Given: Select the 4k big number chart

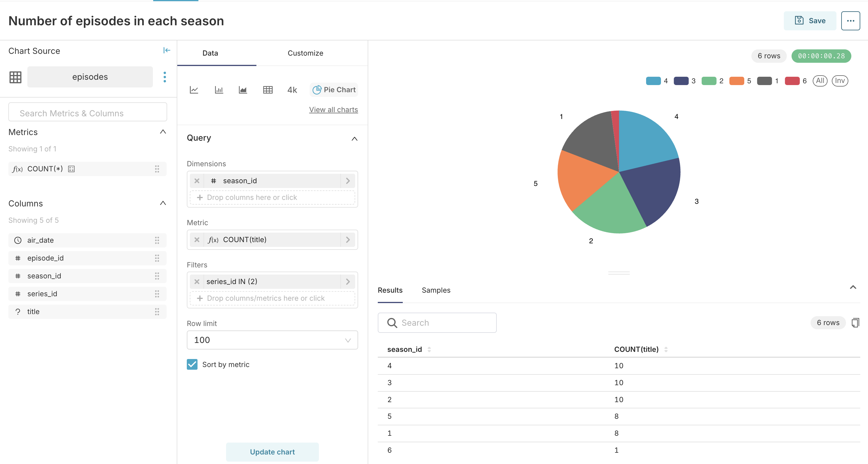Looking at the screenshot, I should click(x=292, y=90).
